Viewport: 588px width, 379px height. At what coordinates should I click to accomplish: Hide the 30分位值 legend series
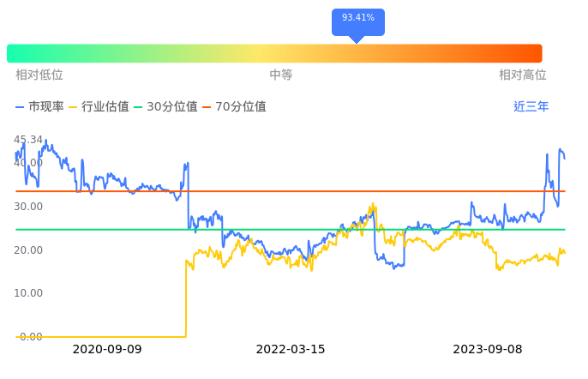pyautogui.click(x=166, y=107)
